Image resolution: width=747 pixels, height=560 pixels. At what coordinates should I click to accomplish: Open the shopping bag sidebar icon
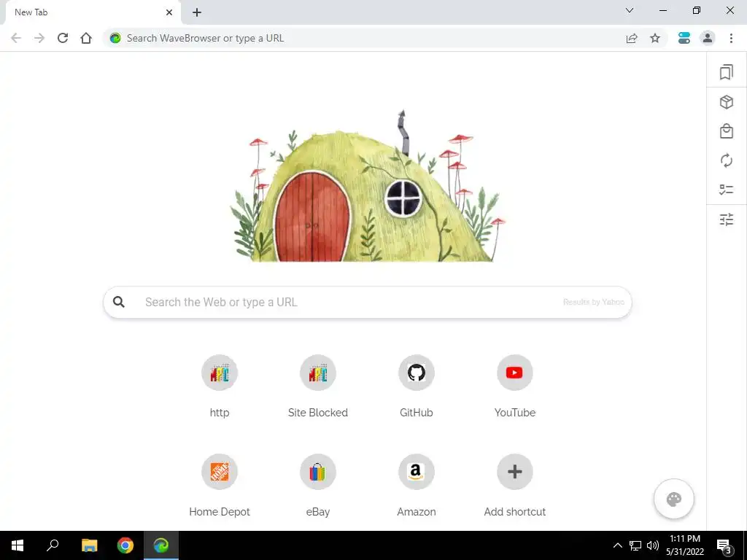726,131
